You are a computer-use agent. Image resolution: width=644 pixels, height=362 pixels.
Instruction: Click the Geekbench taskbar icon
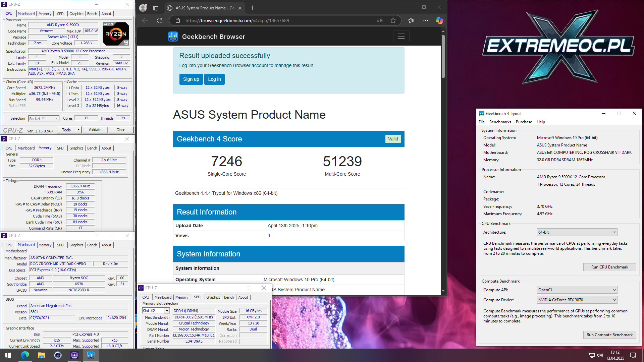(91, 355)
